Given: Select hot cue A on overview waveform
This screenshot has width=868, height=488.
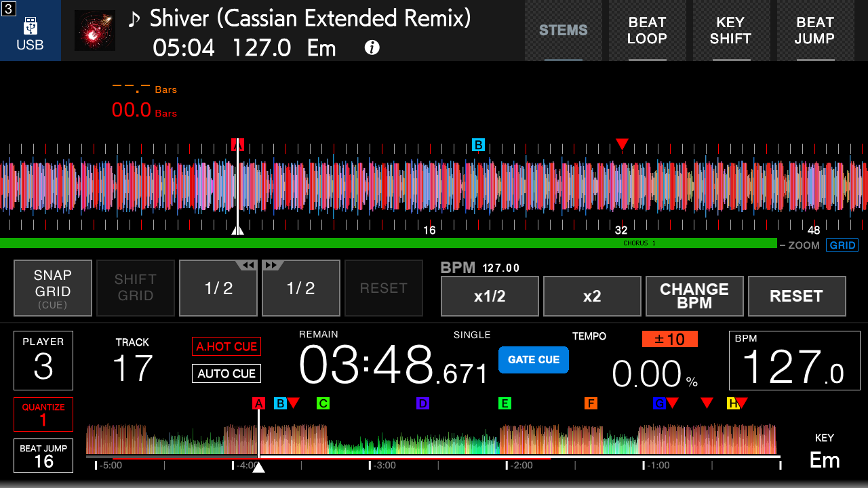Looking at the screenshot, I should (x=258, y=403).
